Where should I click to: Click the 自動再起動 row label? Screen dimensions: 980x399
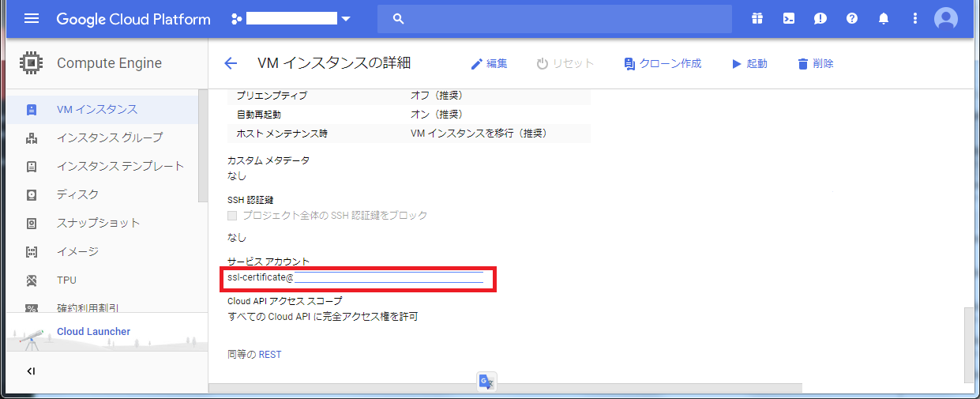[259, 115]
